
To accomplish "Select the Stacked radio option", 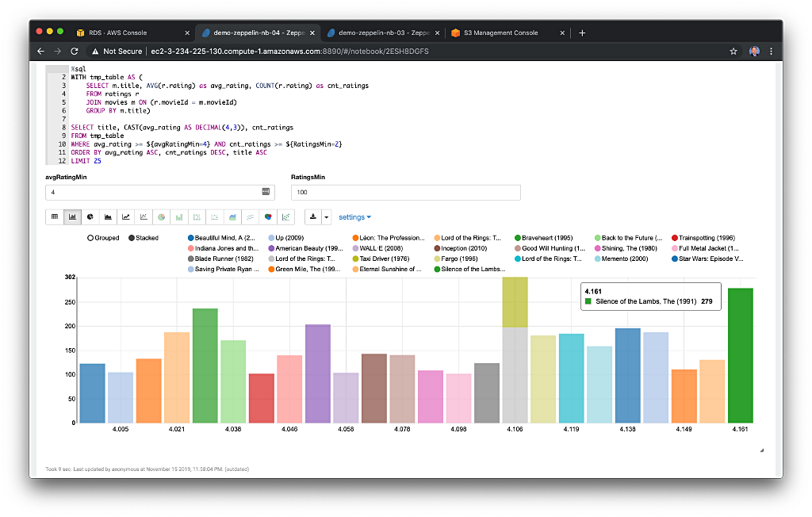I will point(144,238).
